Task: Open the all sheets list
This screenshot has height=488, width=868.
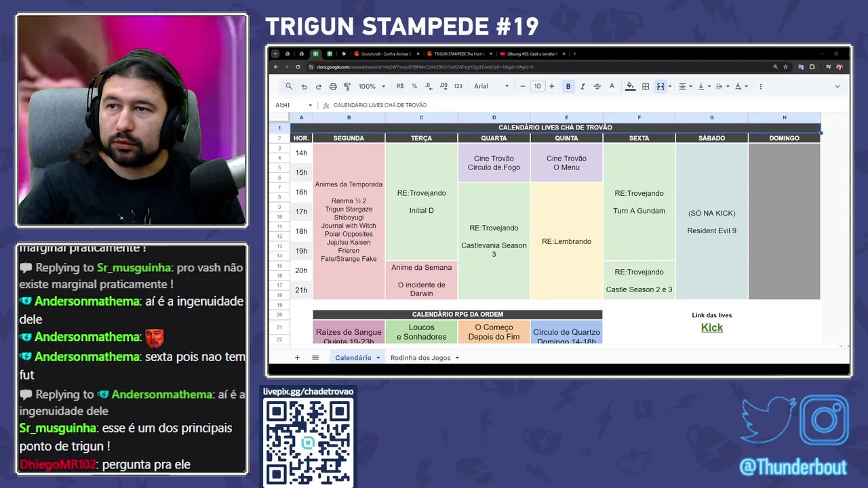Action: [315, 357]
